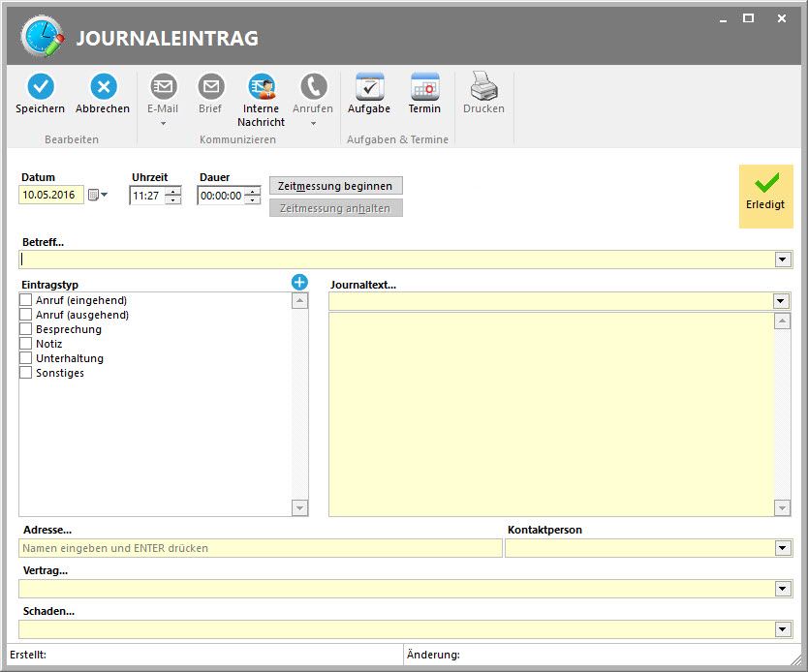This screenshot has height=672, width=808.
Task: Check the Anruf (eingehend) checkbox
Action: (26, 301)
